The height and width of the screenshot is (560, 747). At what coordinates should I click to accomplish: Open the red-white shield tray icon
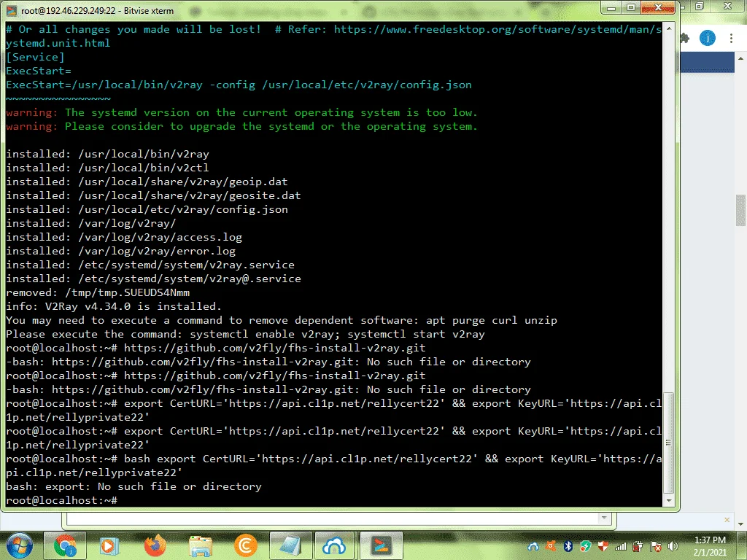pyautogui.click(x=603, y=546)
